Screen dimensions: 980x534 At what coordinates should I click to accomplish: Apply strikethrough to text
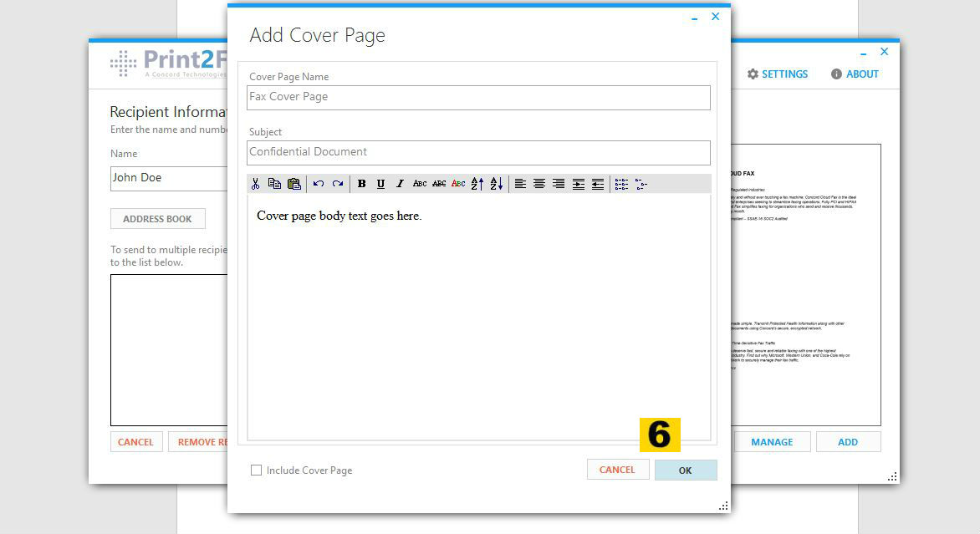pyautogui.click(x=439, y=184)
